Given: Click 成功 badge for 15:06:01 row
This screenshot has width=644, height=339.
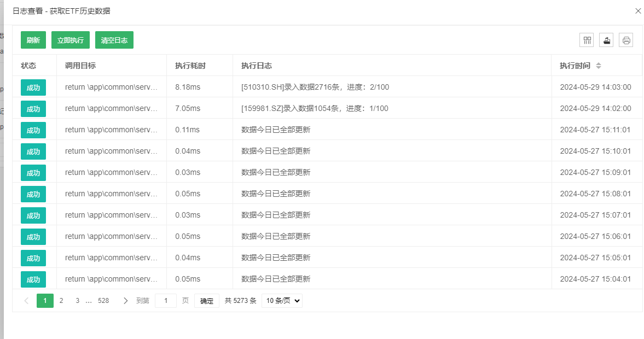Looking at the screenshot, I should (x=33, y=237).
